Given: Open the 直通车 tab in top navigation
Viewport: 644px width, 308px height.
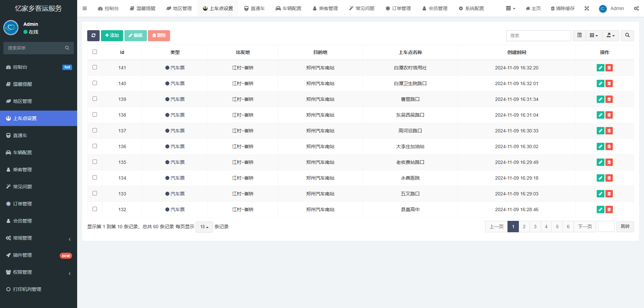Looking at the screenshot, I should (x=255, y=8).
